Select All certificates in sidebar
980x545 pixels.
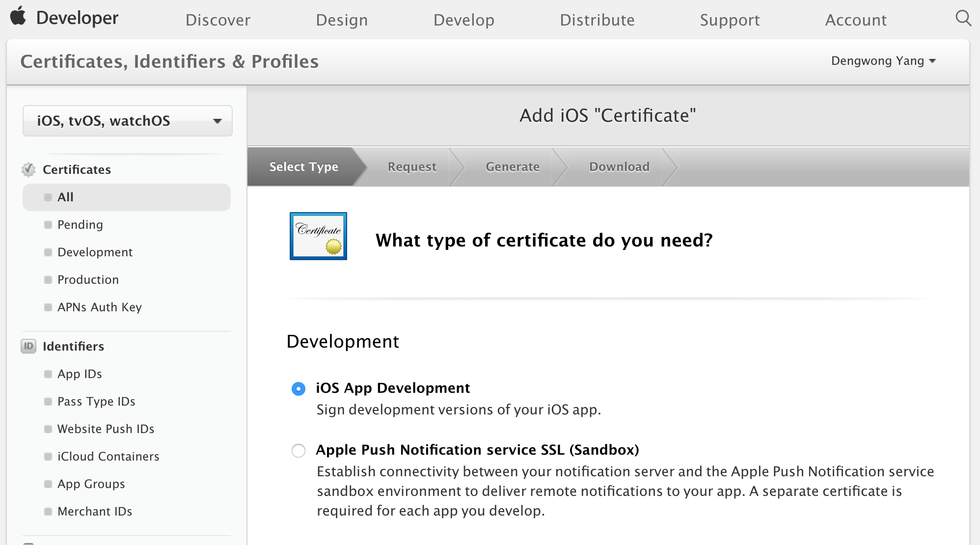pos(127,197)
